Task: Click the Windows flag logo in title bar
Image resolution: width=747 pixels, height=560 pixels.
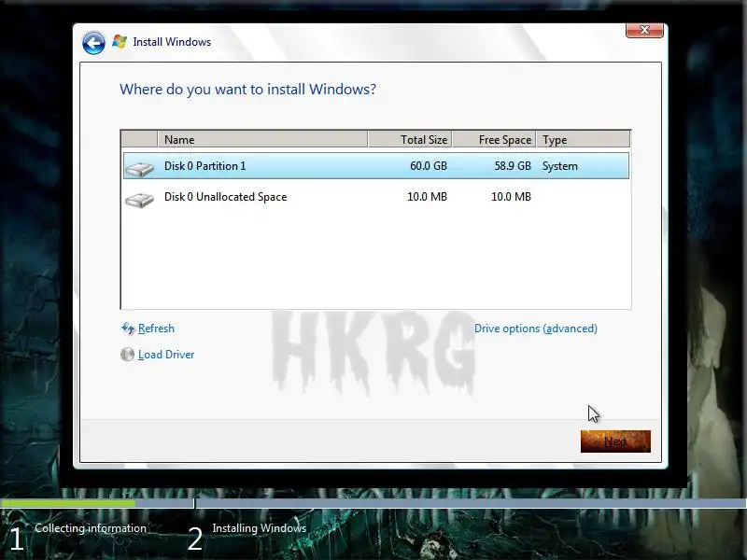Action: pyautogui.click(x=120, y=42)
